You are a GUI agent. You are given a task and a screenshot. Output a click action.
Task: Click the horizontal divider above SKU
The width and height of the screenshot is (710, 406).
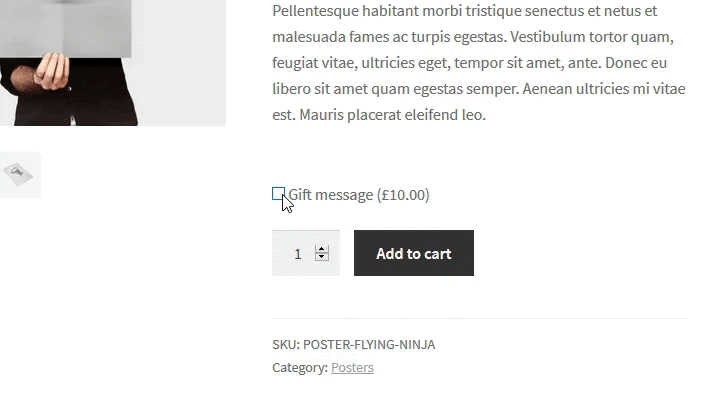pos(479,319)
